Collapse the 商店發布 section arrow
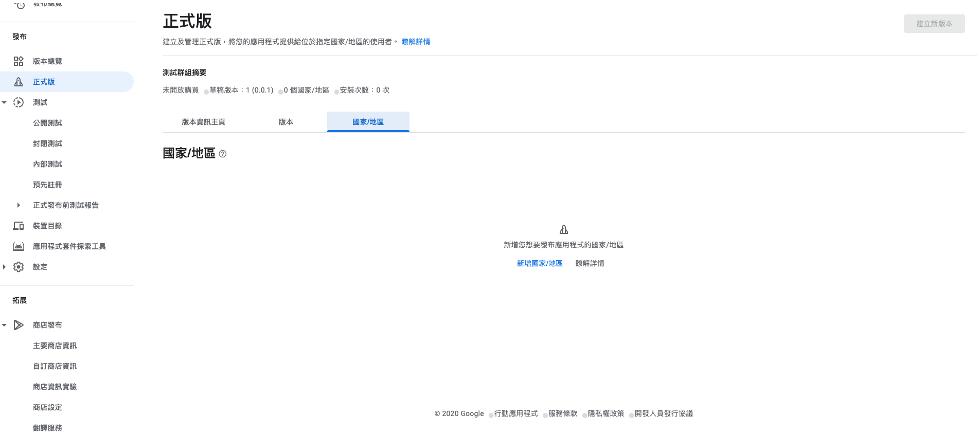 click(4, 325)
